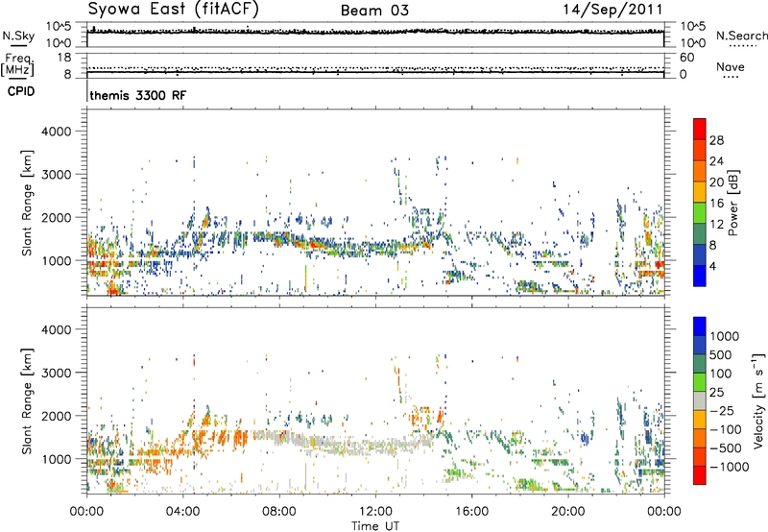This screenshot has height=532, width=768.
Task: Pick the dark blue 4–8 dB Power colorbar segment
Action: tap(700, 255)
